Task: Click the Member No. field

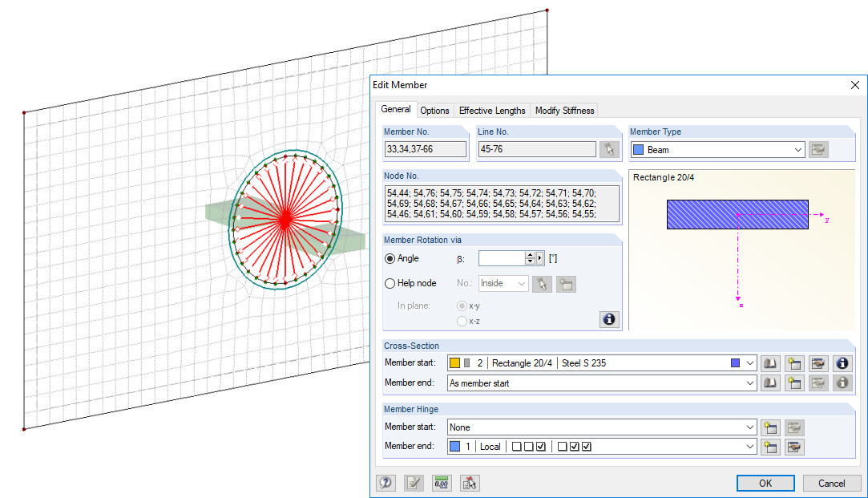Action: pos(425,149)
